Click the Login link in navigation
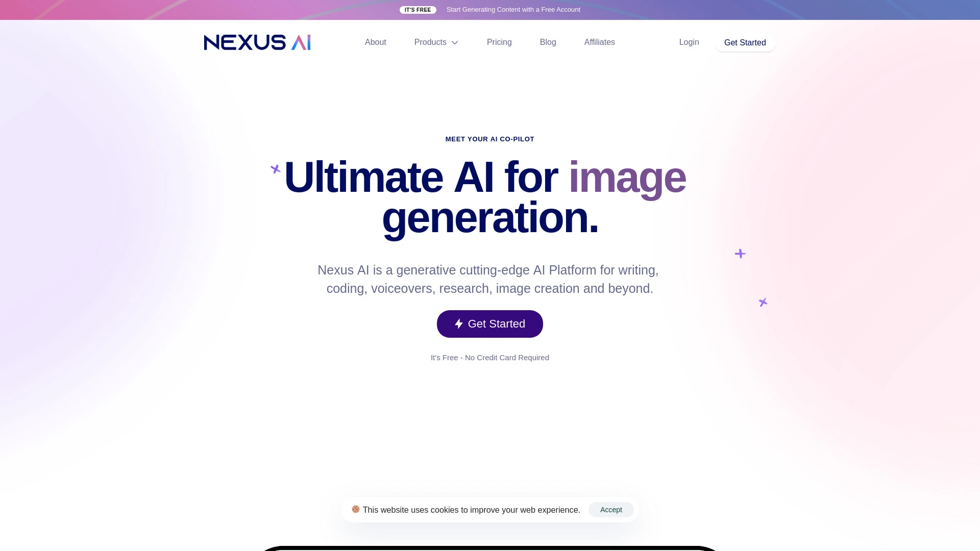The height and width of the screenshot is (551, 980). point(689,42)
